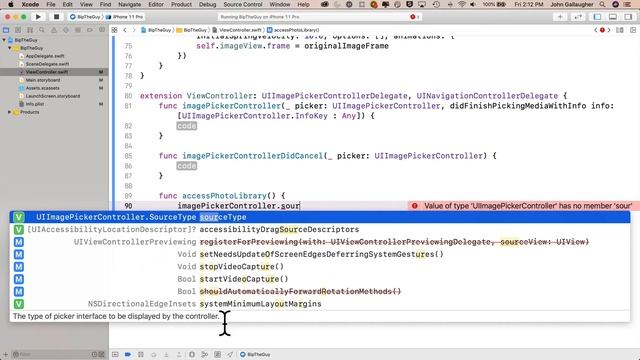The width and height of the screenshot is (640, 360).
Task: Click the simulate location arrow icon
Action: (x=230, y=354)
